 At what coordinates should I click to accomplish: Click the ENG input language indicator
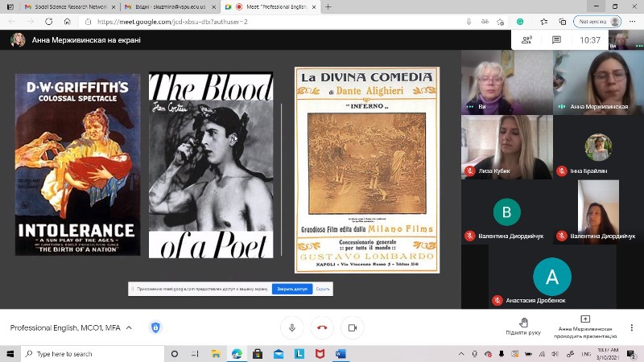(586, 354)
